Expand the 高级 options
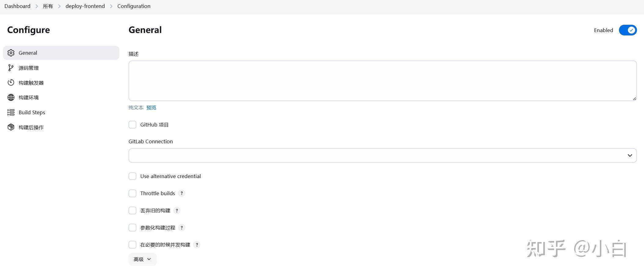 142,259
